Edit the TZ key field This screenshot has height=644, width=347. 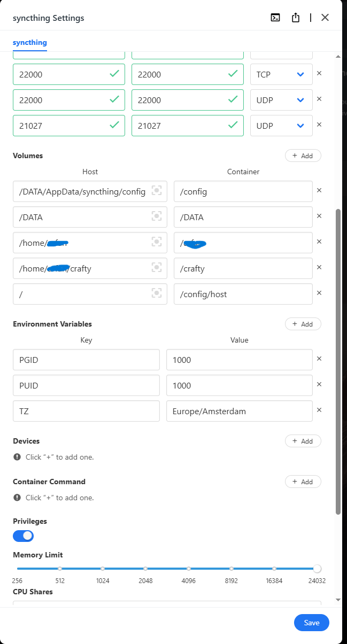[86, 411]
